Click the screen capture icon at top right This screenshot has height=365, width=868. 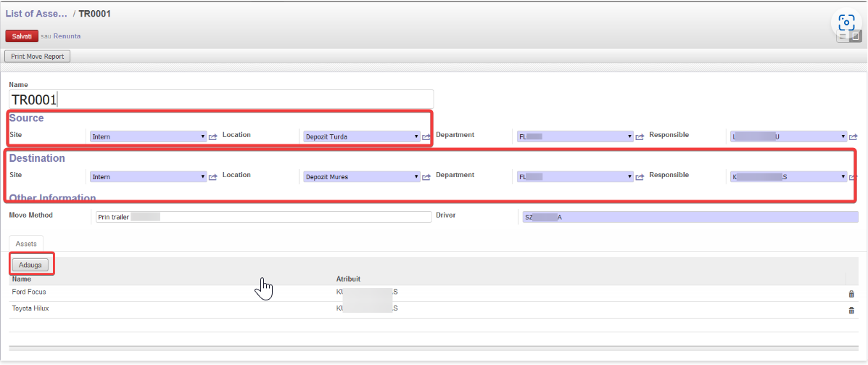846,22
